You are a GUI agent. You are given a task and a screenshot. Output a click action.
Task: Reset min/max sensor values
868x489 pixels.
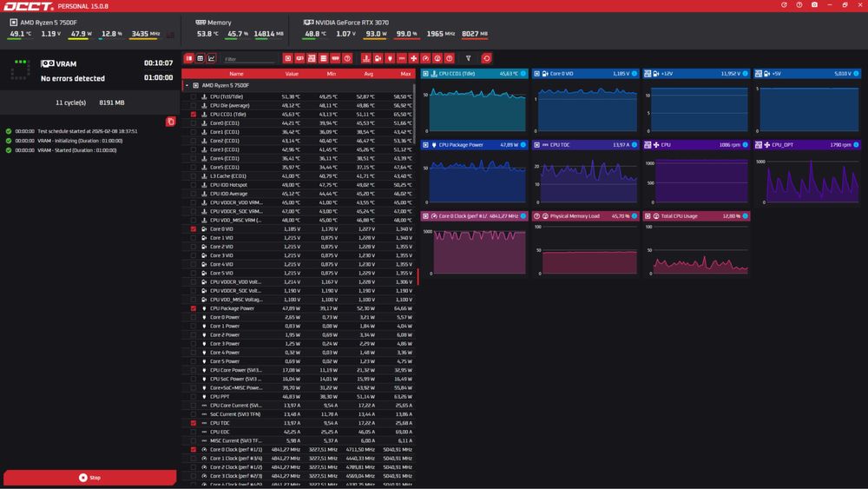[x=487, y=58]
